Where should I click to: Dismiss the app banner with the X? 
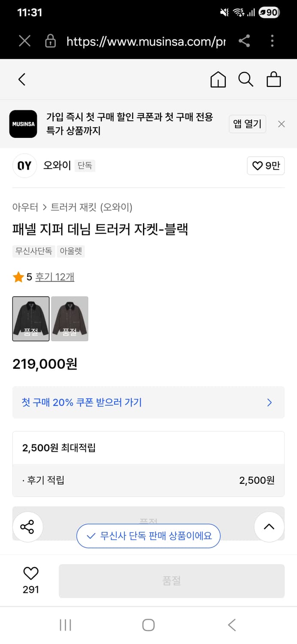281,124
